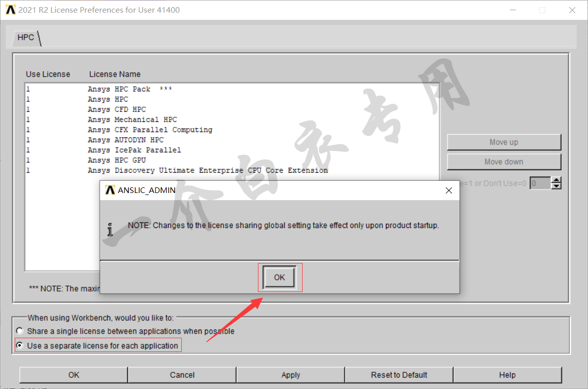This screenshot has width=588, height=389.
Task: Select the Ansys AUTODYN HPC license row
Action: 232,140
